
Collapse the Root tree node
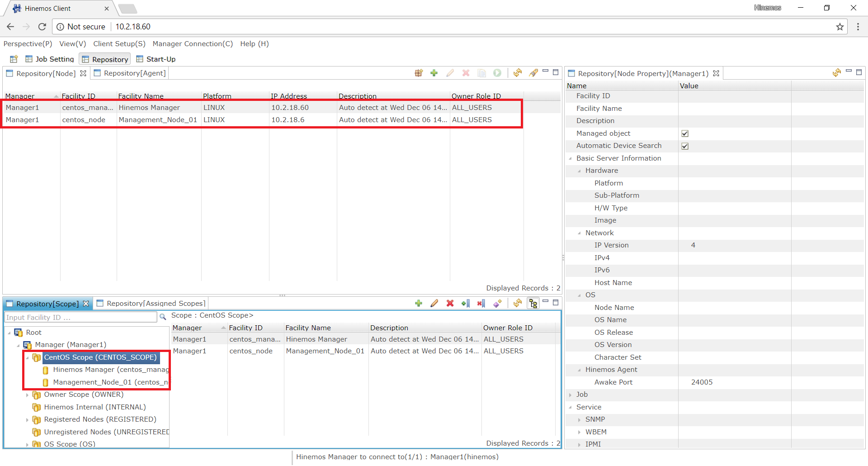point(9,333)
